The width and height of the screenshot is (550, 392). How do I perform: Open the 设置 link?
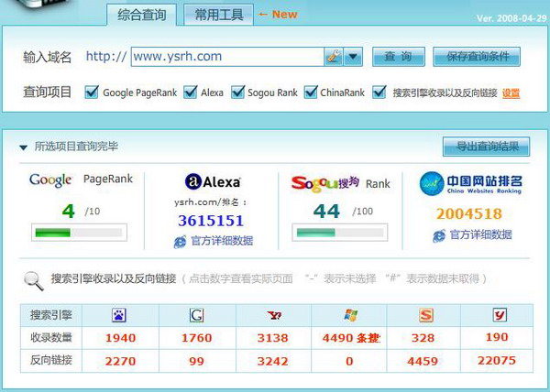pyautogui.click(x=511, y=93)
